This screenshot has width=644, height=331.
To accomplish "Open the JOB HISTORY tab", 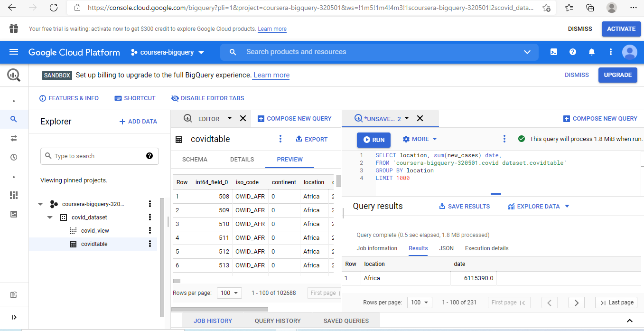I will 213,321.
